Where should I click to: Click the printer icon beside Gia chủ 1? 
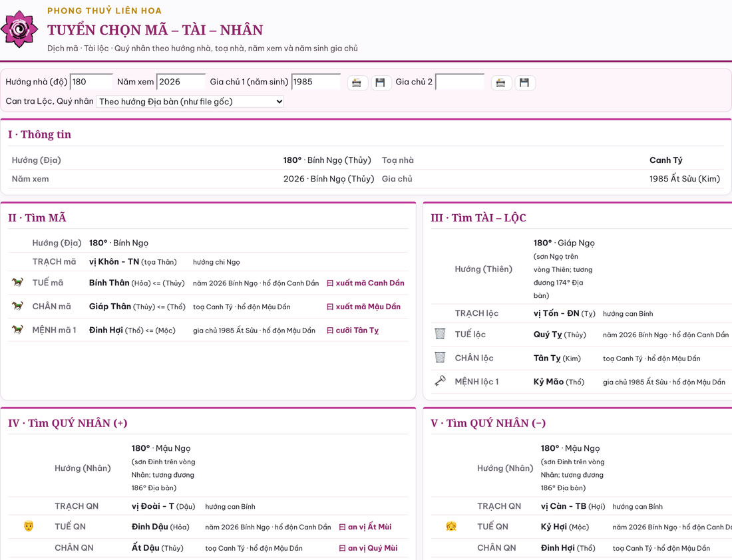357,83
